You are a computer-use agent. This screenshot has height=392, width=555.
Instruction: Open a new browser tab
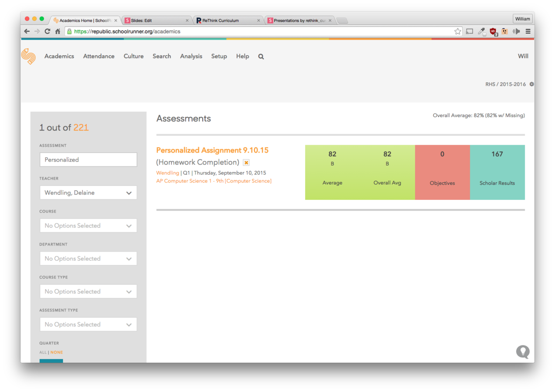pyautogui.click(x=342, y=20)
